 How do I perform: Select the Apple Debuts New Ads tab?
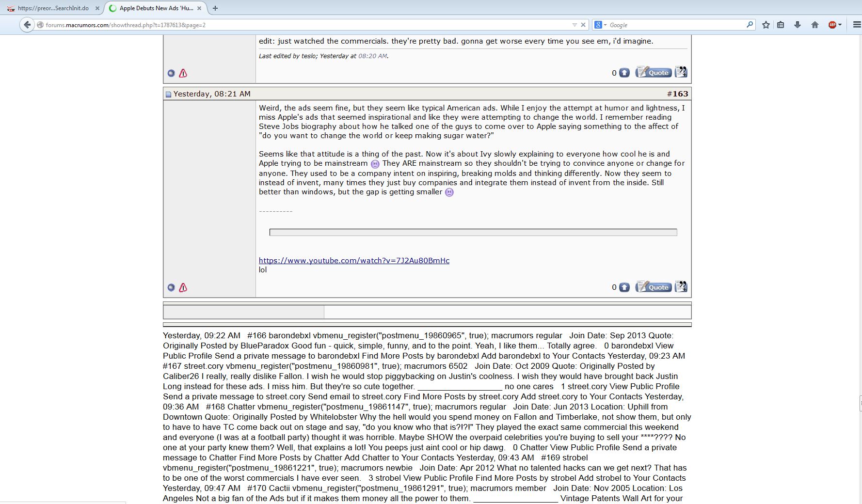[156, 8]
